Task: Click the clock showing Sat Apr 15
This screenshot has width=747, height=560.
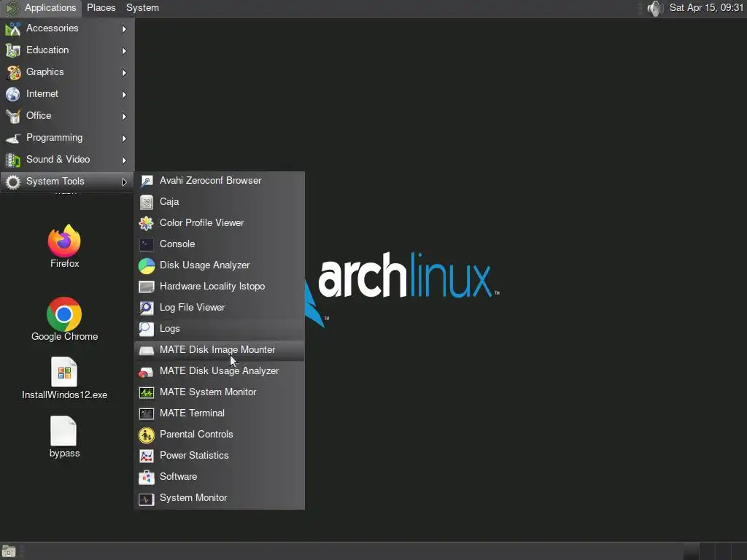Action: point(706,8)
